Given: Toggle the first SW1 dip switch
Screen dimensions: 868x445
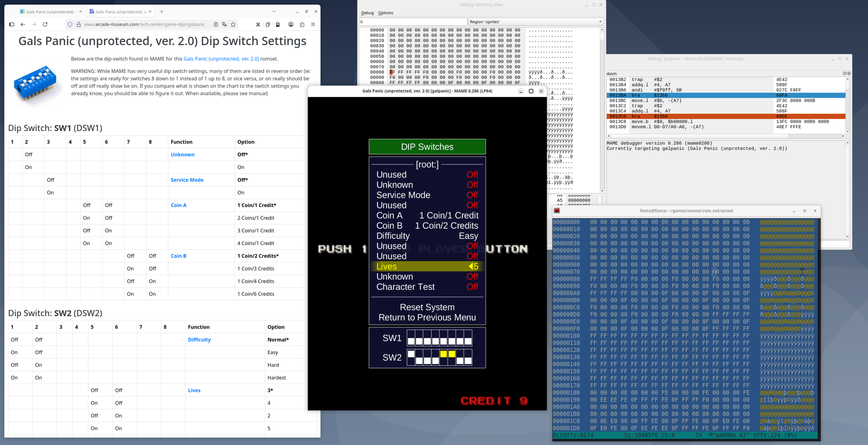Looking at the screenshot, I should (411, 338).
